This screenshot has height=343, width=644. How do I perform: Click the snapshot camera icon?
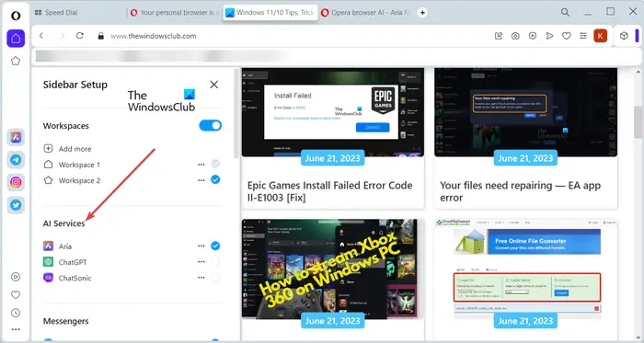tap(515, 36)
